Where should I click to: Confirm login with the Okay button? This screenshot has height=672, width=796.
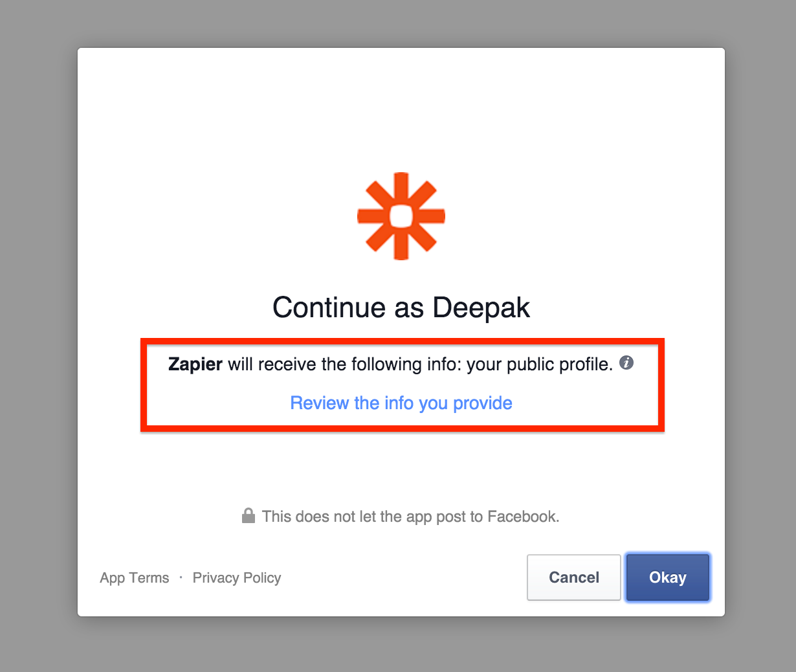click(668, 577)
